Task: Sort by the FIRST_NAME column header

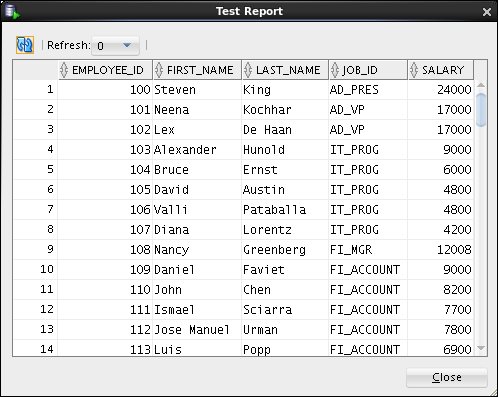Action: (x=197, y=70)
